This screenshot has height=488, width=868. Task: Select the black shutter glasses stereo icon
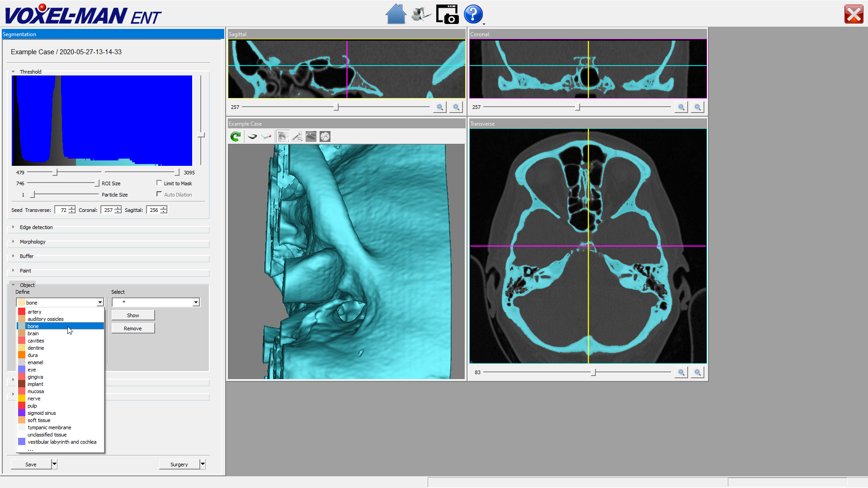(252, 136)
